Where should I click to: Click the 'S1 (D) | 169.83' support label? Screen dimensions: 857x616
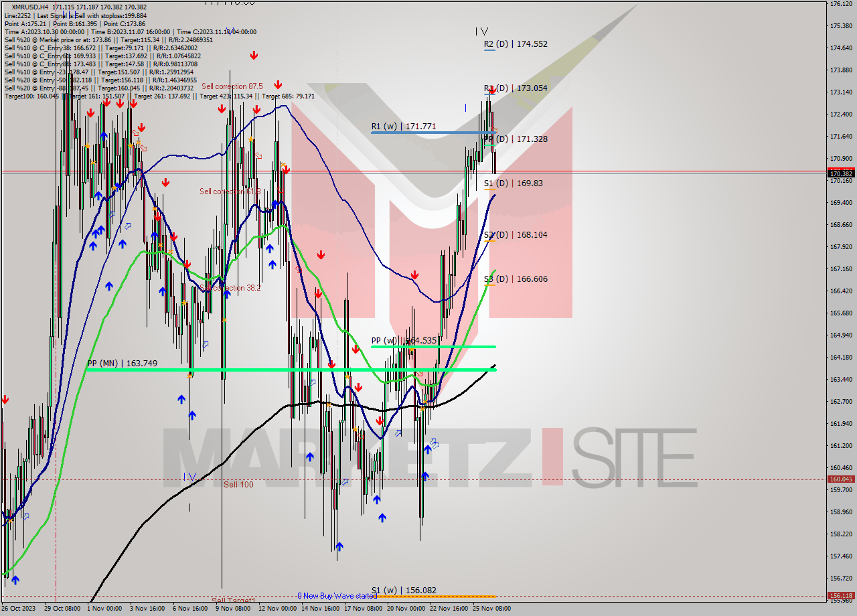click(513, 183)
